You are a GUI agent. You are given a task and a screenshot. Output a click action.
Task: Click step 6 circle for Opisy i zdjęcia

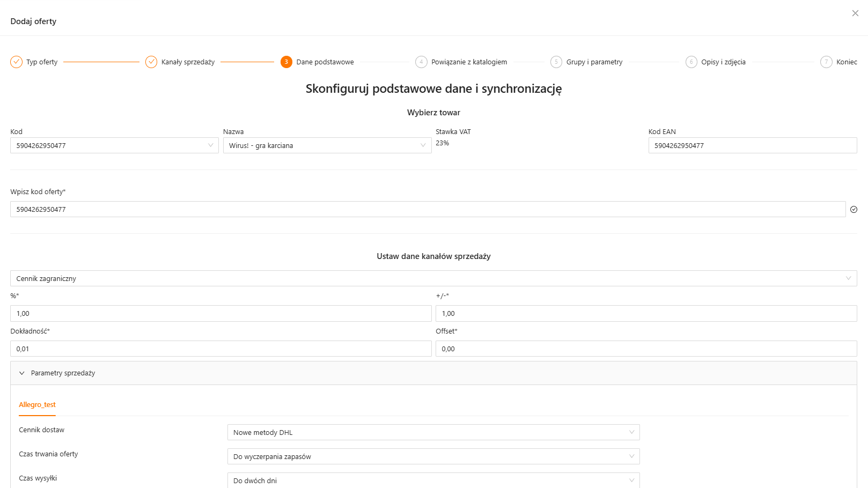click(x=692, y=62)
